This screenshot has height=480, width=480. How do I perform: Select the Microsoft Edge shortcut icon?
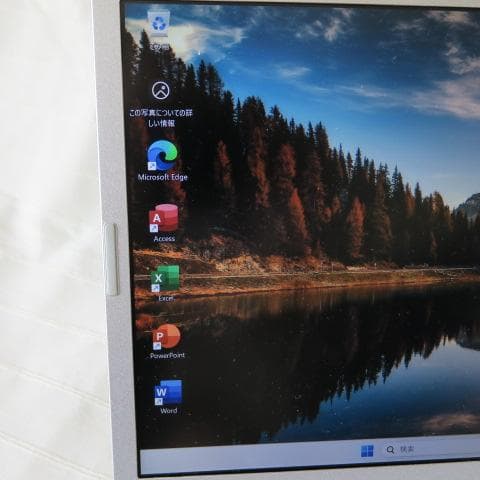click(162, 155)
